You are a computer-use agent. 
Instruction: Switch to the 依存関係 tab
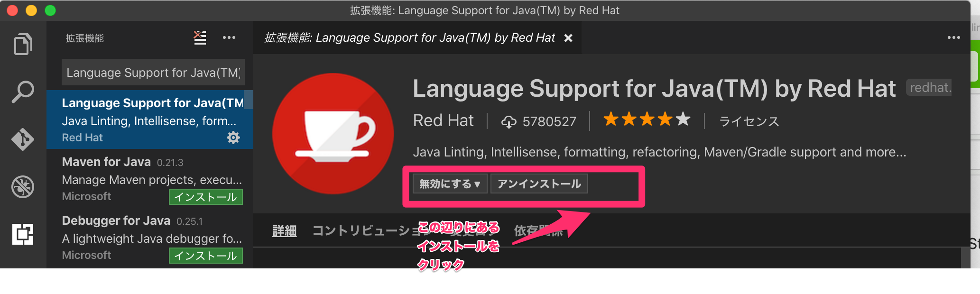(538, 231)
